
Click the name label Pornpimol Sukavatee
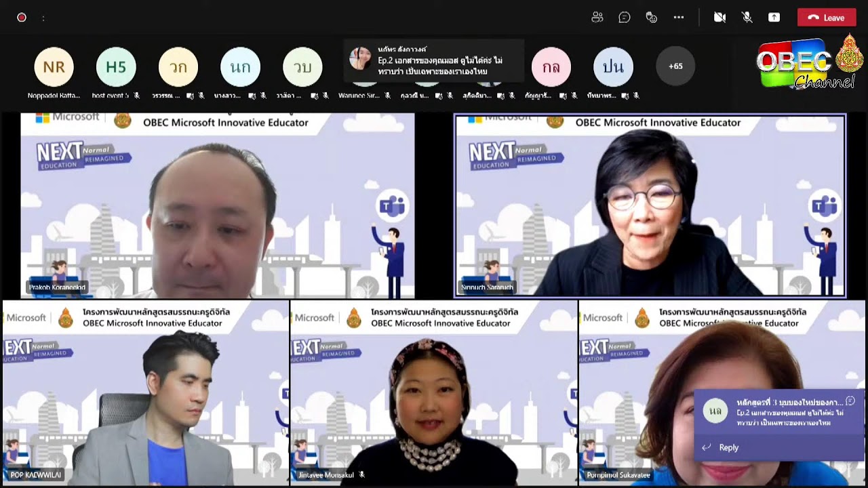coord(618,475)
